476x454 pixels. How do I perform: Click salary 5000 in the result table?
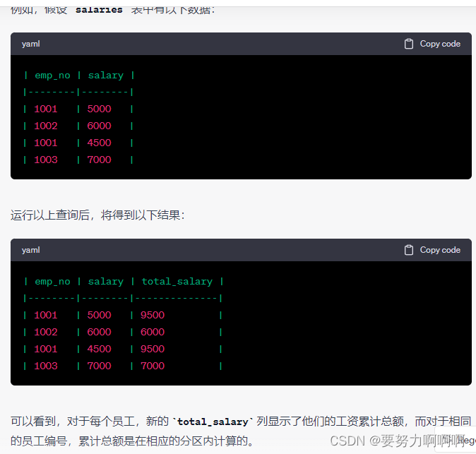point(100,316)
